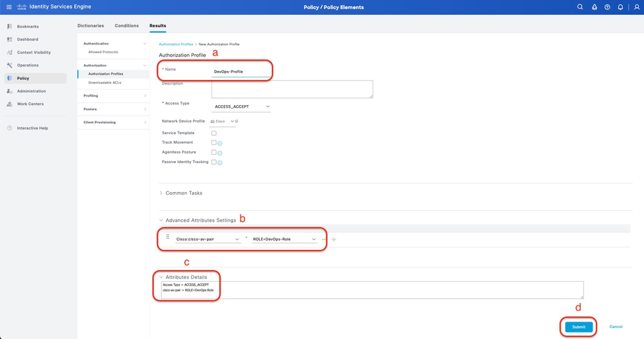Expand the Profiling tree section
The width and height of the screenshot is (644, 339).
[x=145, y=95]
